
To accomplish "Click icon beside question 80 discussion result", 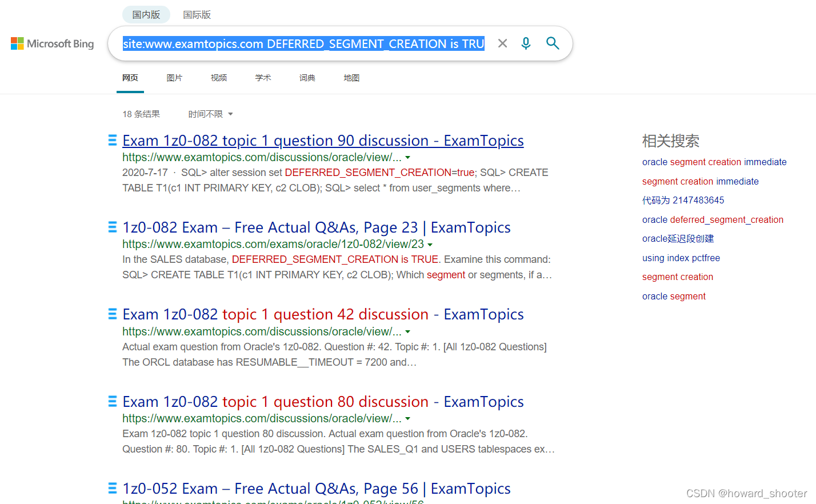I will (113, 402).
